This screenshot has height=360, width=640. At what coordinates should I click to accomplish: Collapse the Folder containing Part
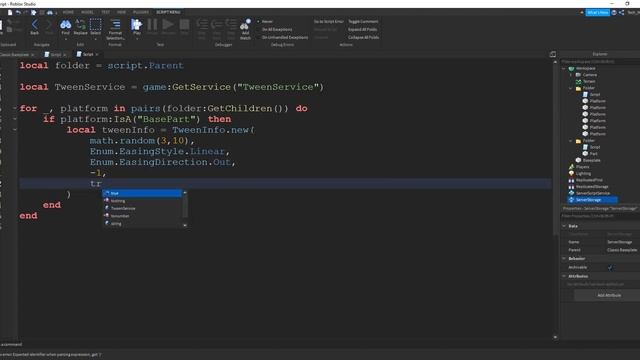click(571, 140)
